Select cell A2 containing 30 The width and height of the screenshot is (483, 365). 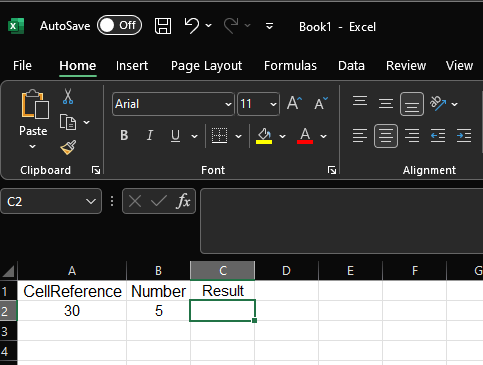click(72, 311)
